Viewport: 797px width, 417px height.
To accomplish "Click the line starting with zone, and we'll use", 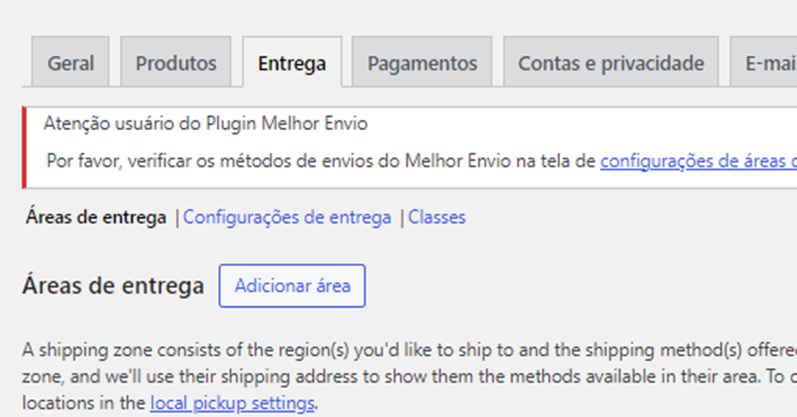I will click(400, 378).
